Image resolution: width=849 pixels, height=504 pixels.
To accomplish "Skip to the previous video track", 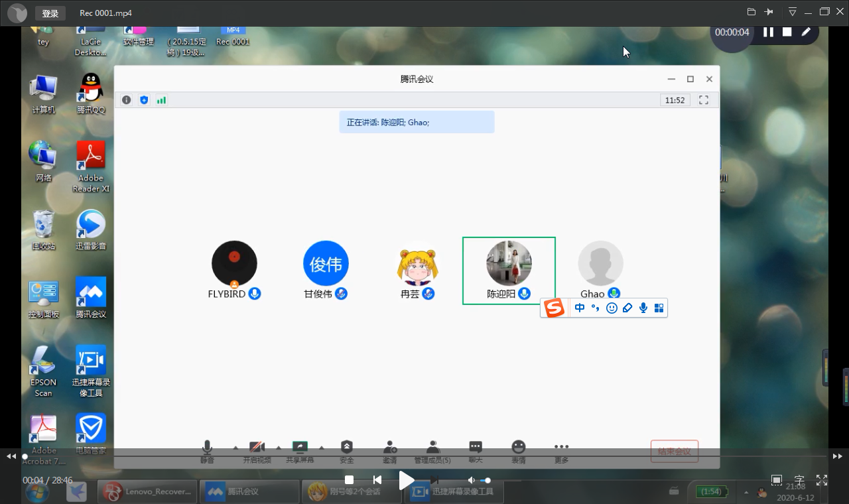I will point(377,480).
